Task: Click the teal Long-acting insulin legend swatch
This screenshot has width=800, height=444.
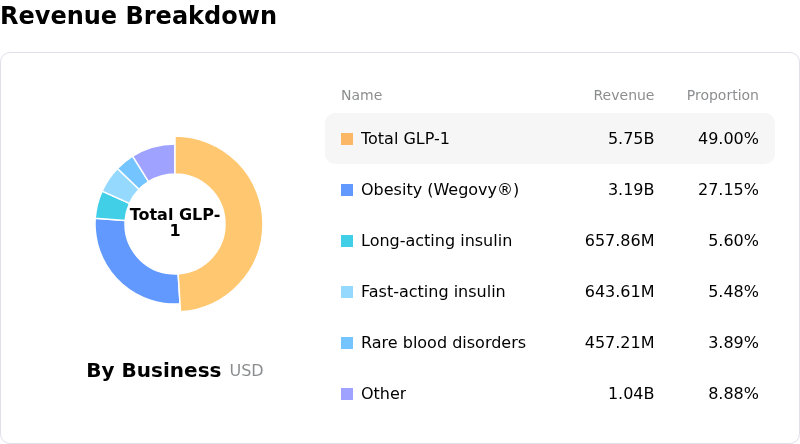Action: point(347,241)
